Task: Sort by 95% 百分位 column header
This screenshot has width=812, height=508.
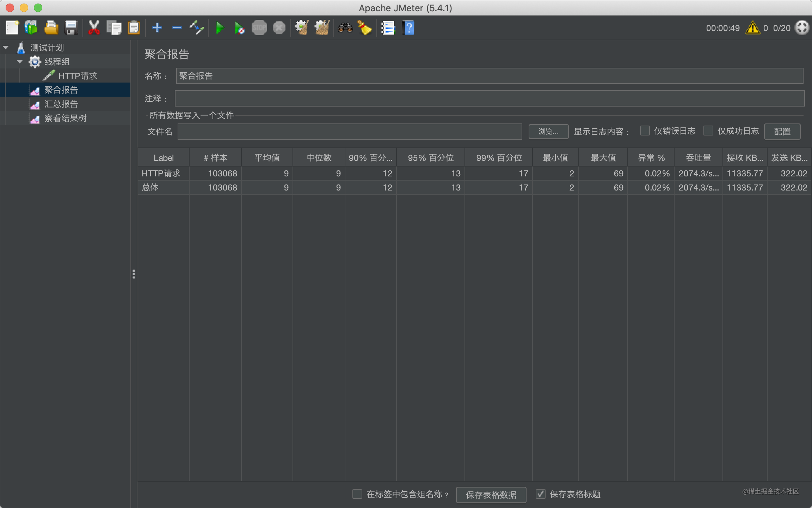Action: click(x=431, y=158)
